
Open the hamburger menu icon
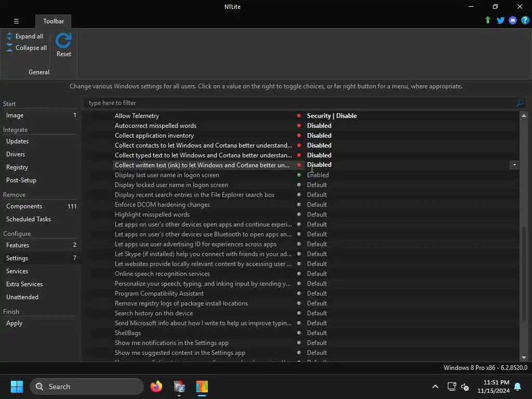click(x=16, y=21)
